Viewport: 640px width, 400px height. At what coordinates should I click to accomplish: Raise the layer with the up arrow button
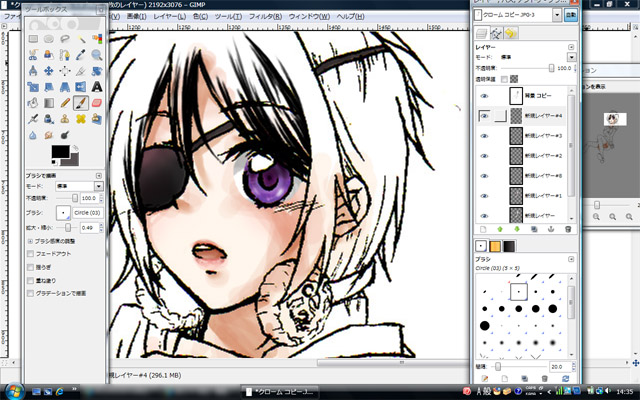(x=500, y=229)
